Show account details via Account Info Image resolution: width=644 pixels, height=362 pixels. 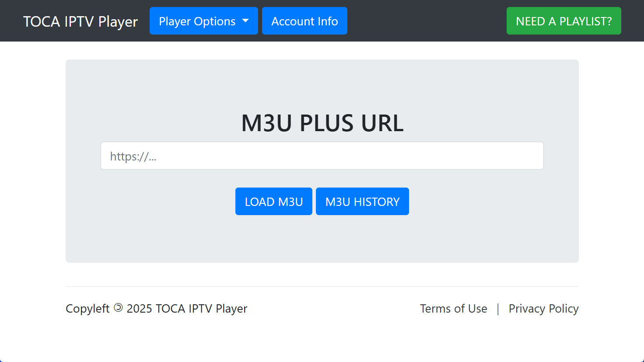pyautogui.click(x=304, y=21)
